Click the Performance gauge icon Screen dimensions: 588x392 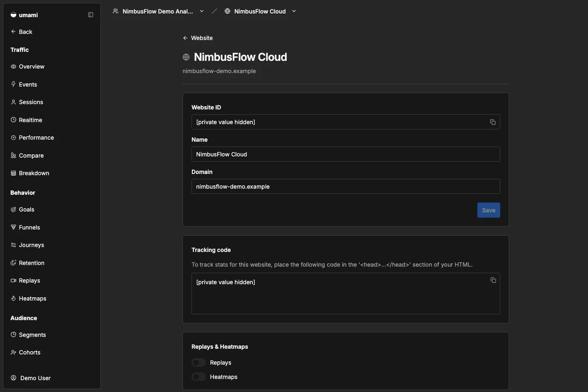(13, 138)
